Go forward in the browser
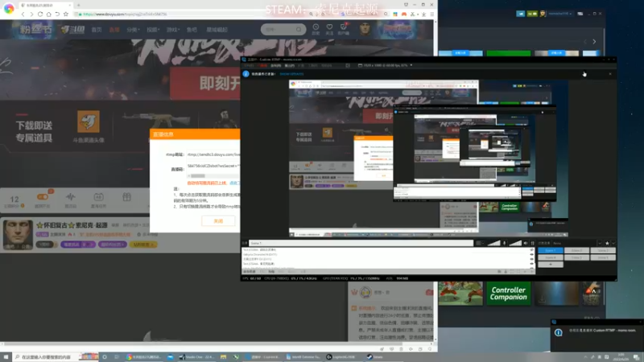The width and height of the screenshot is (644, 362). 31,14
